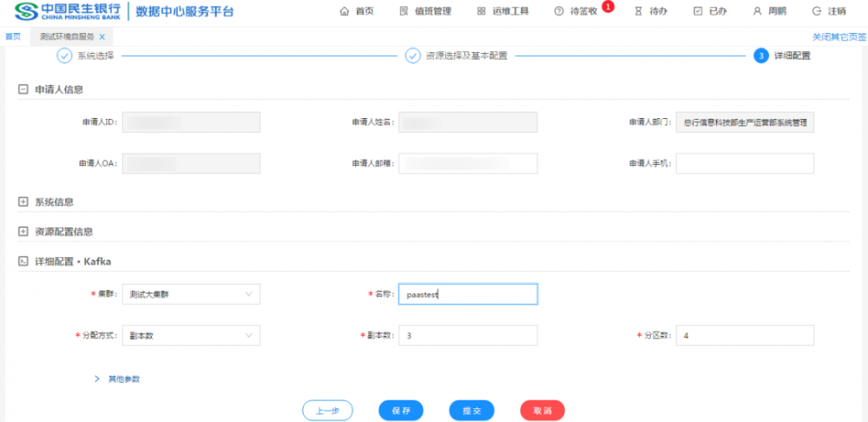Click the 申请人姓名 field
Image resolution: width=868 pixels, height=422 pixels.
coord(468,122)
